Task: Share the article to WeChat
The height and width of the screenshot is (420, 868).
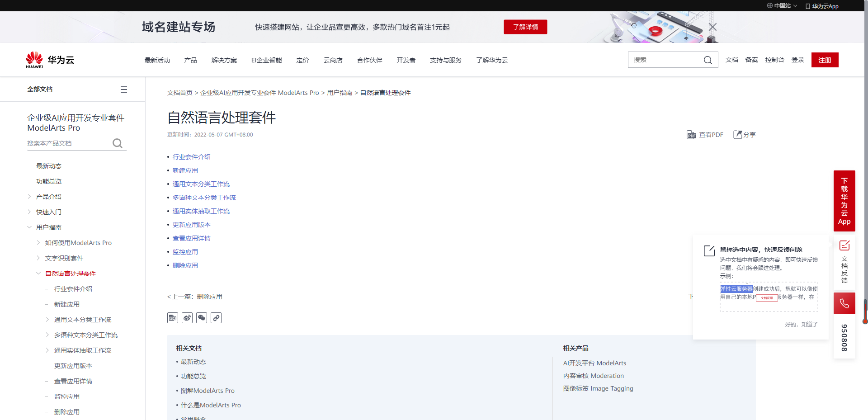Action: pyautogui.click(x=201, y=318)
